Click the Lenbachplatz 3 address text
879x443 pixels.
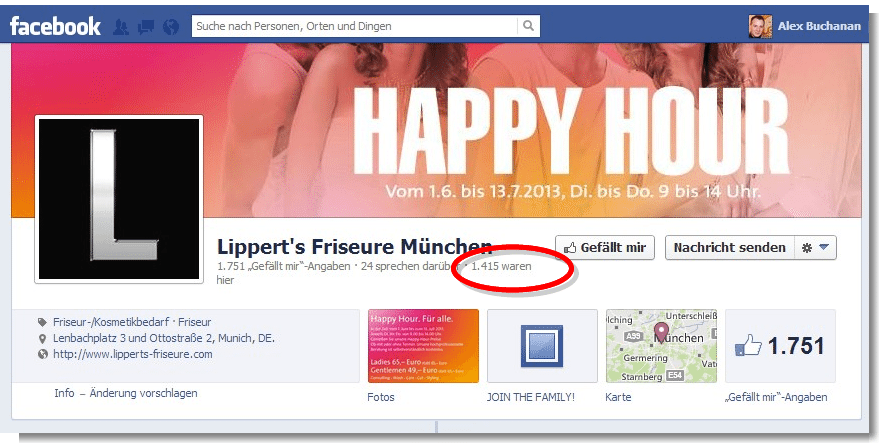(164, 339)
